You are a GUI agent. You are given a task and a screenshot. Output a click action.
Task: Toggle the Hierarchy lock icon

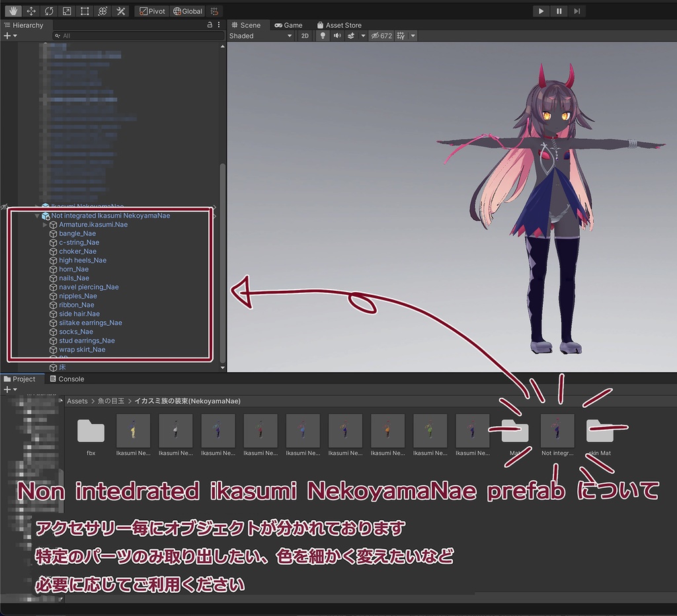[x=210, y=25]
